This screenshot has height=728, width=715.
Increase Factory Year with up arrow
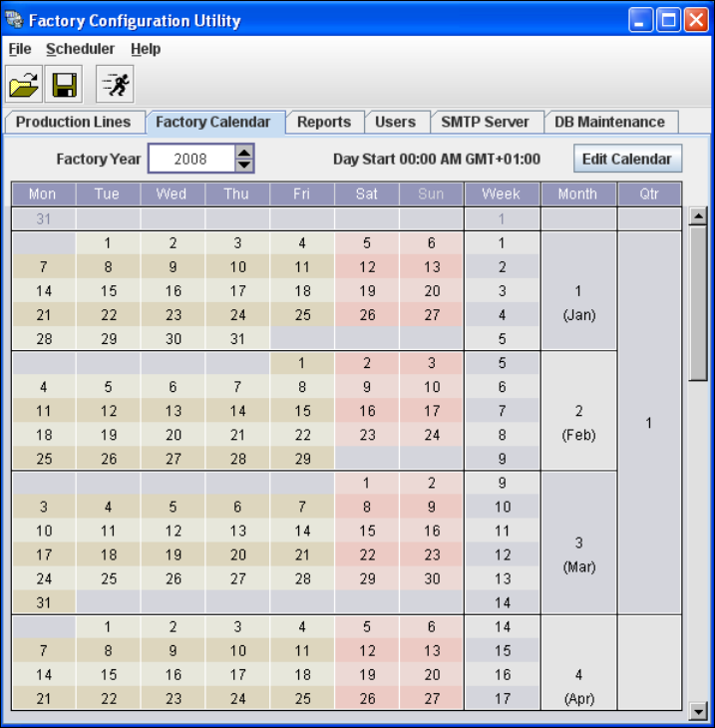(x=244, y=152)
